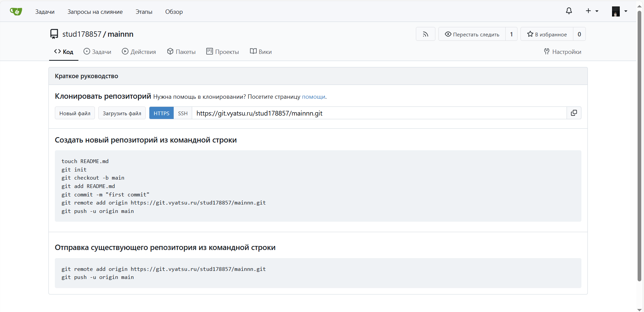Open the Настройки settings tab
Viewport: 644px width, 312px height.
[563, 52]
